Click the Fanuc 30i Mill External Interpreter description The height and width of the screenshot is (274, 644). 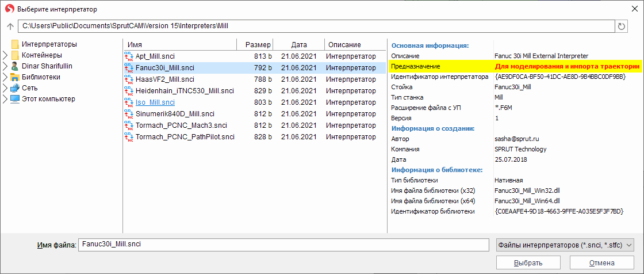pyautogui.click(x=541, y=55)
